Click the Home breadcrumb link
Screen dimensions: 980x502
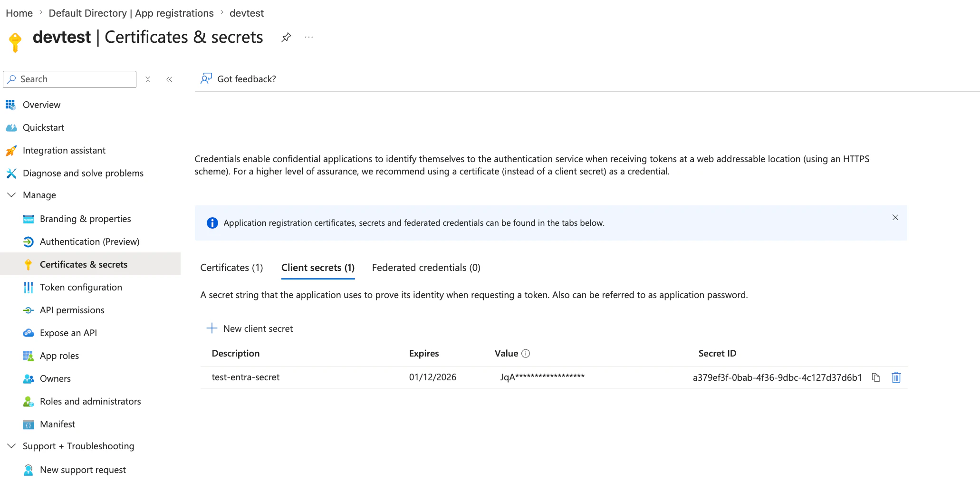(19, 13)
